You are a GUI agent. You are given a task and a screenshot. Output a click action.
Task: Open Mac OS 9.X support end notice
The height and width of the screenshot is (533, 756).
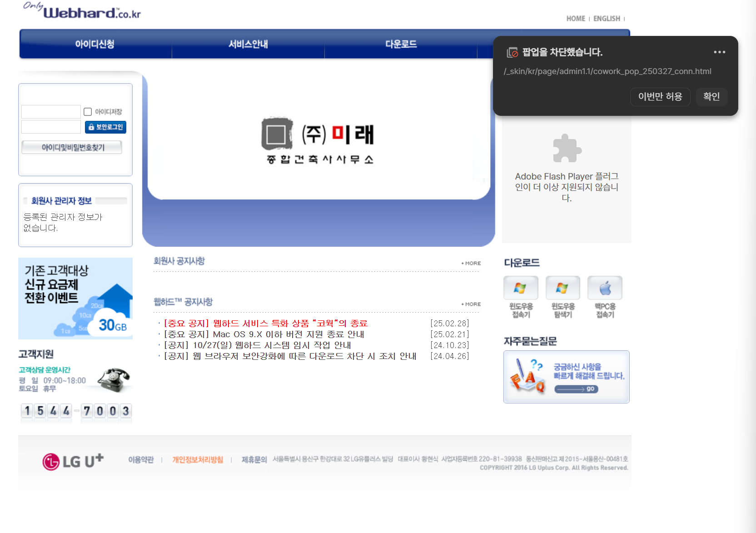click(264, 334)
